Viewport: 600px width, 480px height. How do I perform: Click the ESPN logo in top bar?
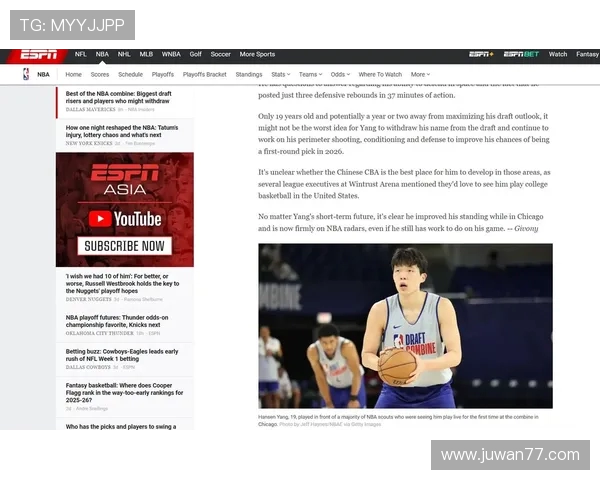click(x=39, y=54)
